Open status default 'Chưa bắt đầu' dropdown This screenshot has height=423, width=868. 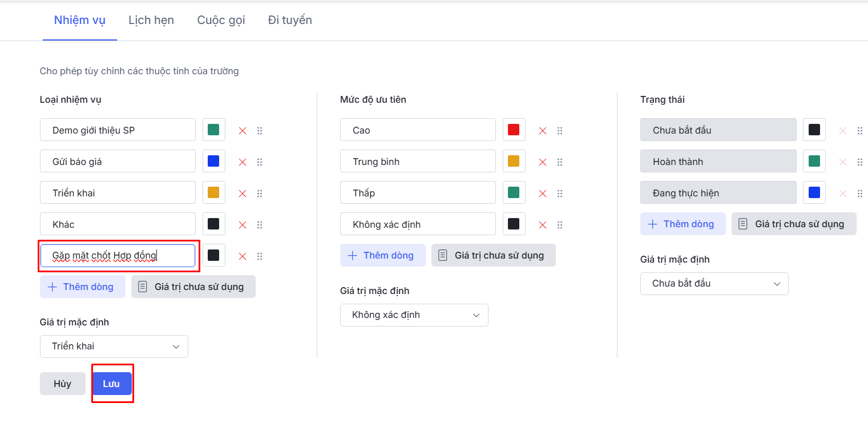(x=714, y=284)
